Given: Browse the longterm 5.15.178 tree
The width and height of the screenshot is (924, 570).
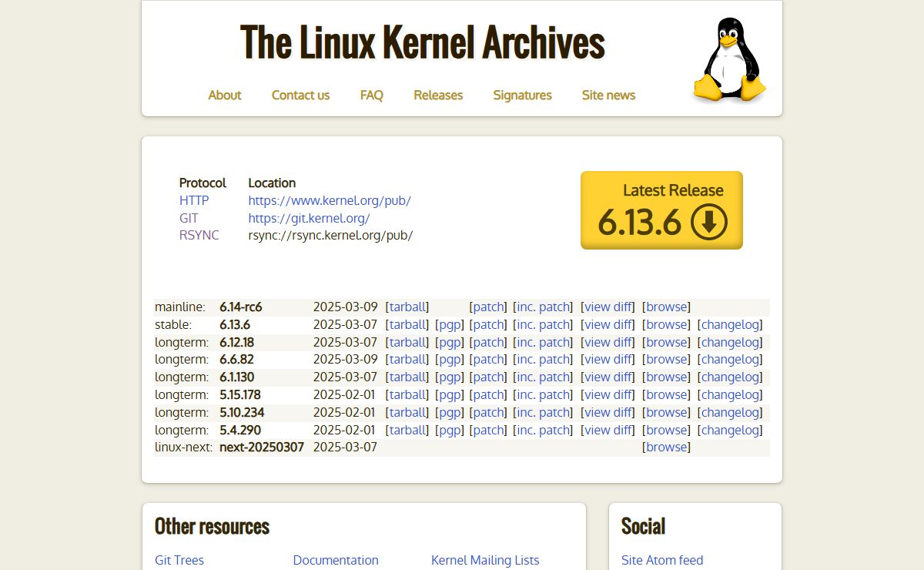Looking at the screenshot, I should click(667, 394).
